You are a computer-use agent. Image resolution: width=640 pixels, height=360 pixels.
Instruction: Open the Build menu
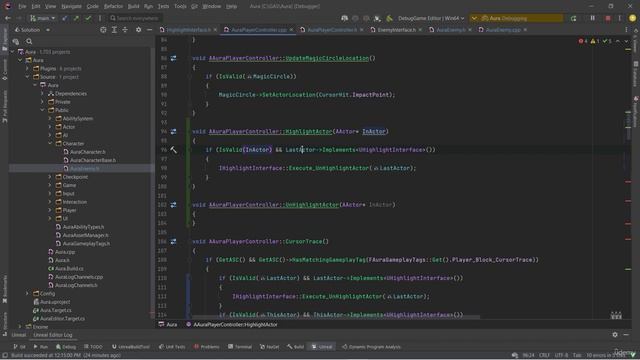click(x=133, y=7)
